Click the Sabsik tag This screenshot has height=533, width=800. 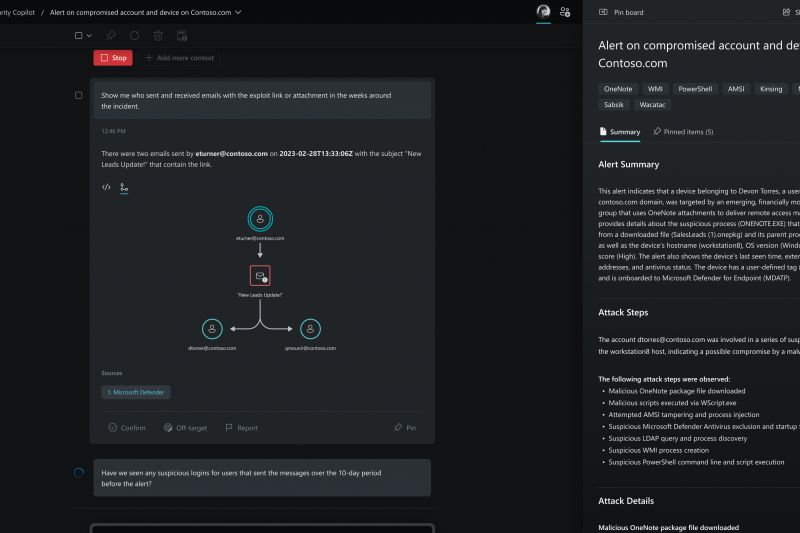point(614,105)
